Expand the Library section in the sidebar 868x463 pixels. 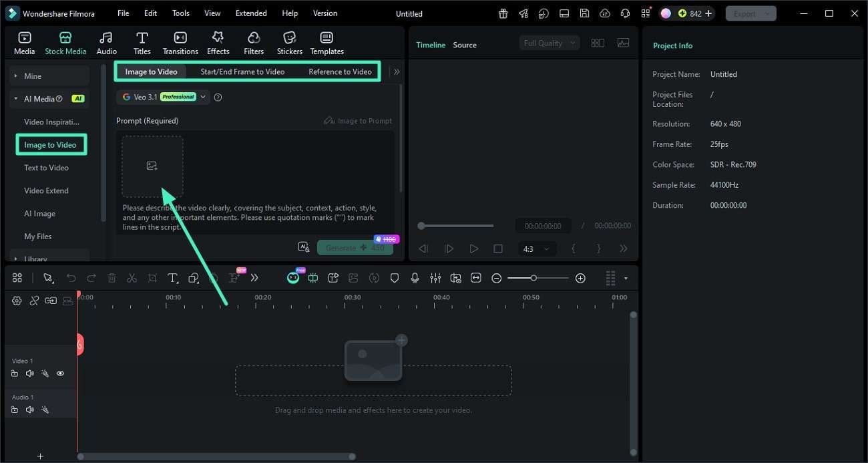point(35,257)
